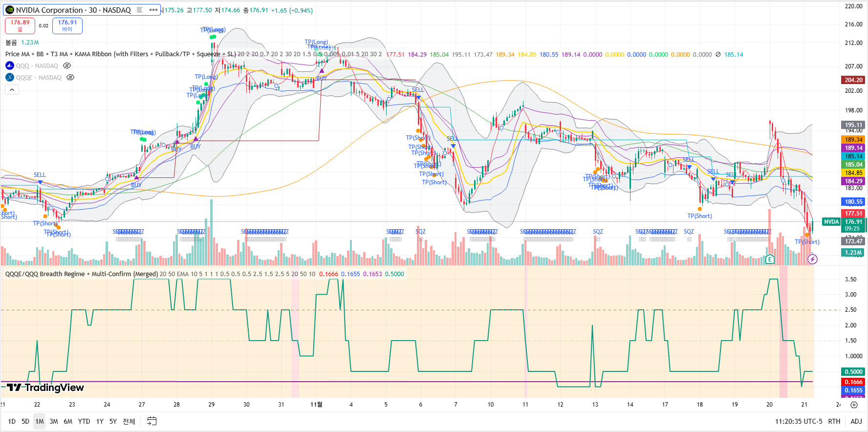Click the purple lightning bolt event icon
The width and height of the screenshot is (868, 432).
[812, 259]
